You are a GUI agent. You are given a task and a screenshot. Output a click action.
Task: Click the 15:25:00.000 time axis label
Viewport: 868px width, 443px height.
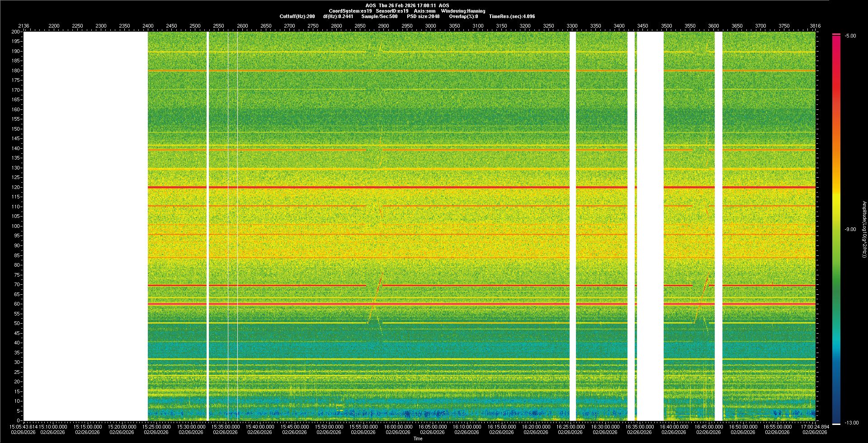156,427
